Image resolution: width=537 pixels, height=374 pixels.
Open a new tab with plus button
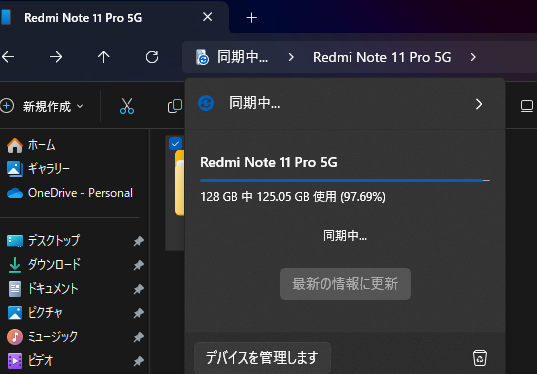point(251,18)
